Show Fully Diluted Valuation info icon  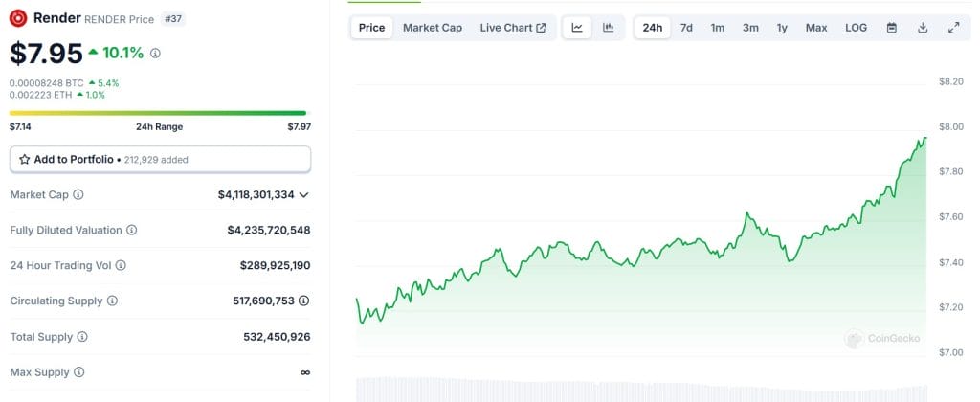pyautogui.click(x=131, y=230)
